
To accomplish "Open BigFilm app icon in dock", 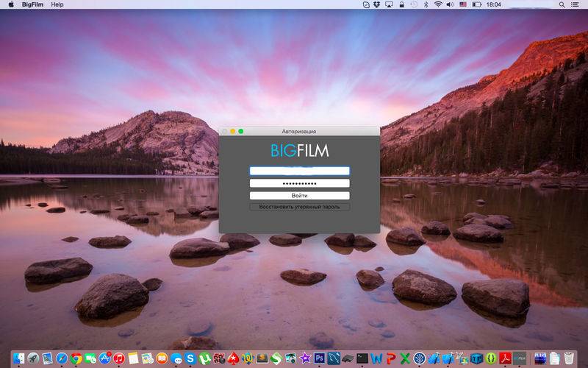I will tap(520, 358).
